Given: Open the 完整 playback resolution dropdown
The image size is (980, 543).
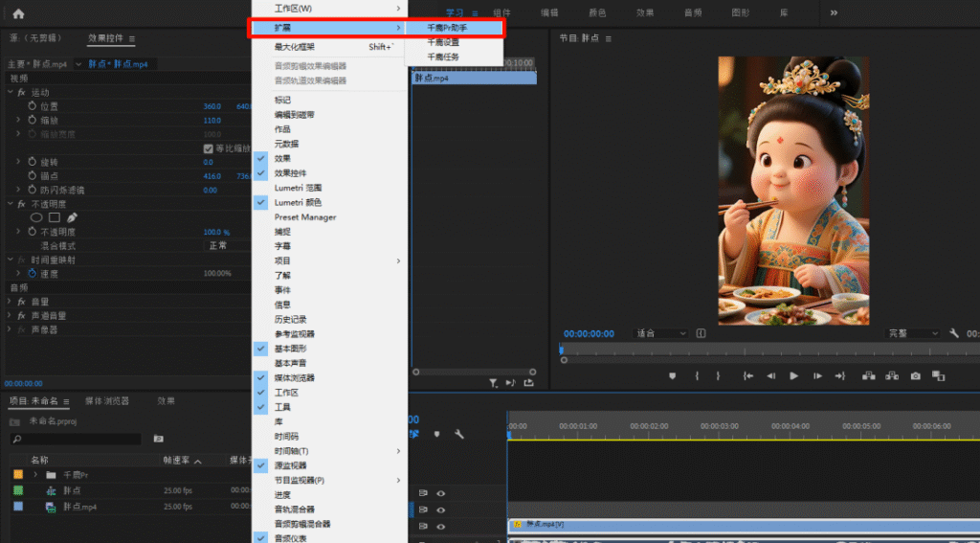Looking at the screenshot, I should point(912,333).
